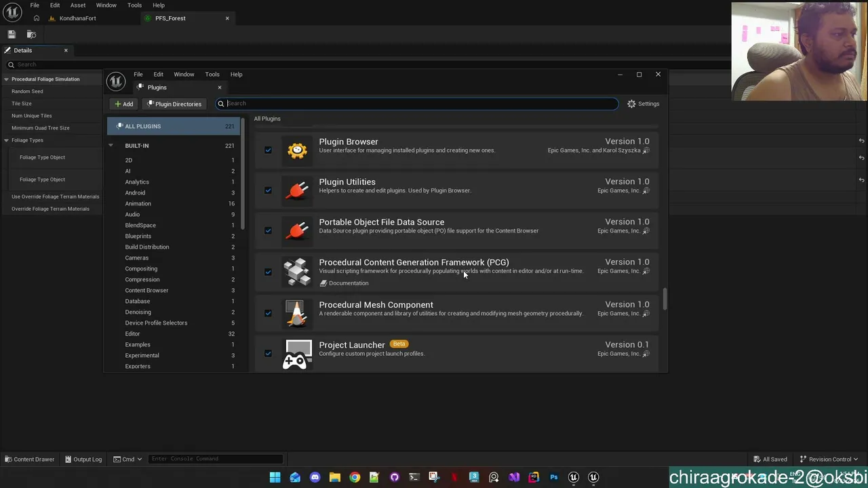Open Google Chrome from the taskbar
This screenshot has height=488, width=868.
tap(355, 477)
